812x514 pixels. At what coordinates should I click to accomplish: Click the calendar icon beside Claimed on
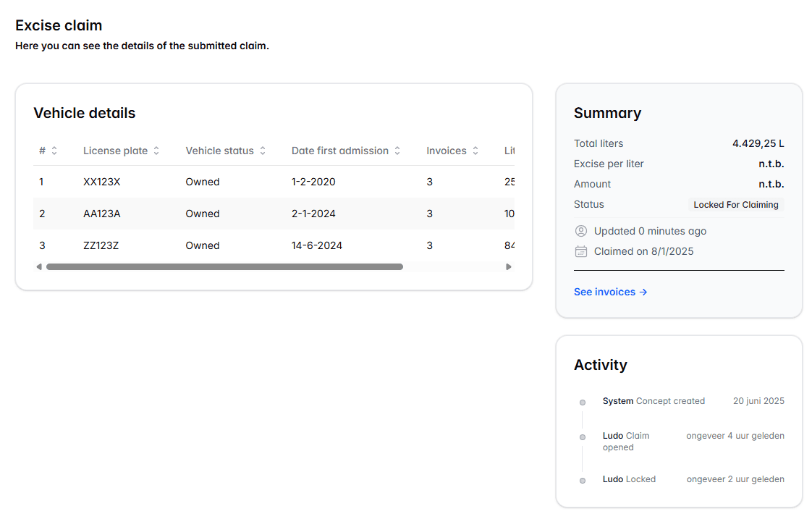pyautogui.click(x=580, y=251)
